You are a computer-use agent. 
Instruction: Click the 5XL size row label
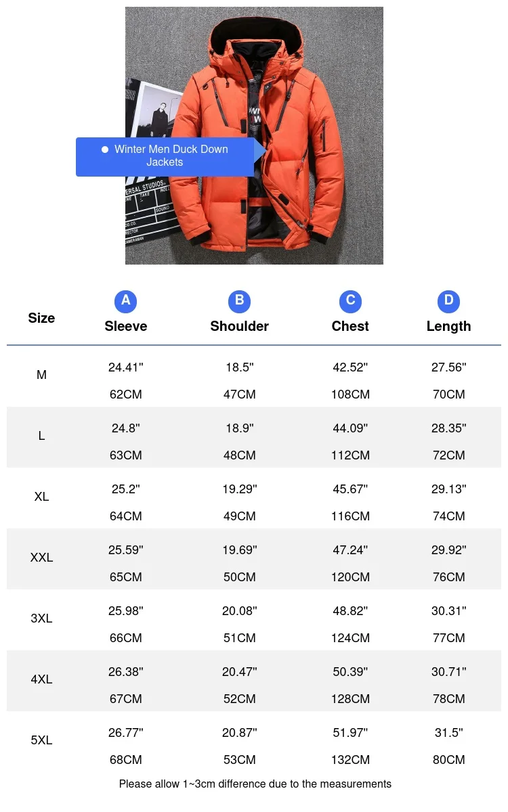41,740
